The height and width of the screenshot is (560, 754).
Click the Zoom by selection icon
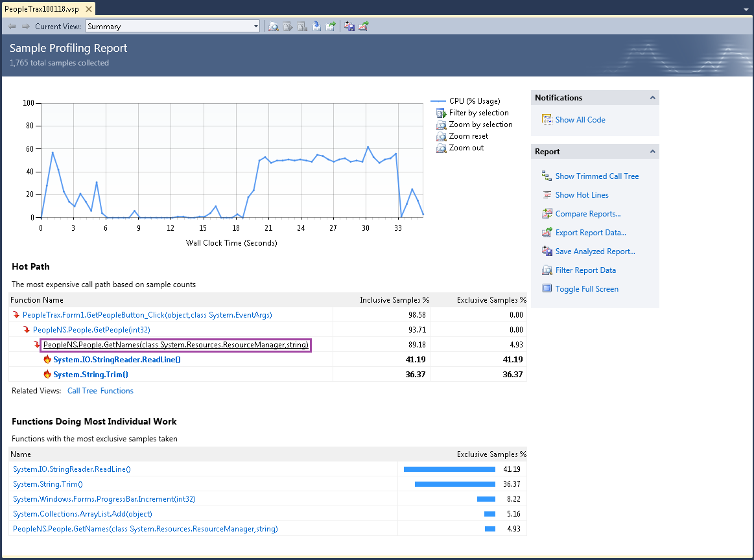tap(442, 124)
